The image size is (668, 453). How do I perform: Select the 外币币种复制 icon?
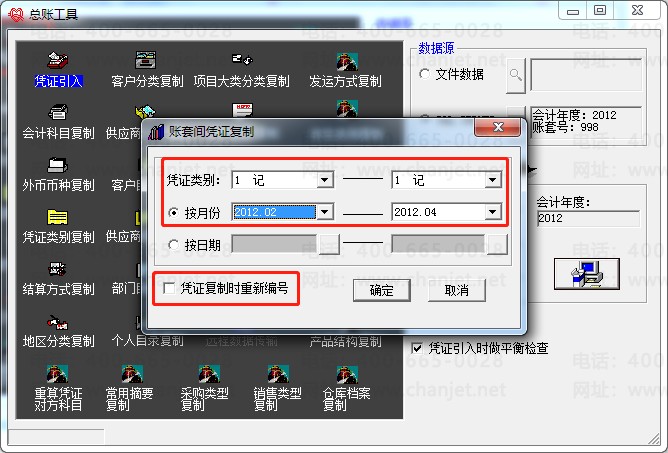click(x=58, y=166)
